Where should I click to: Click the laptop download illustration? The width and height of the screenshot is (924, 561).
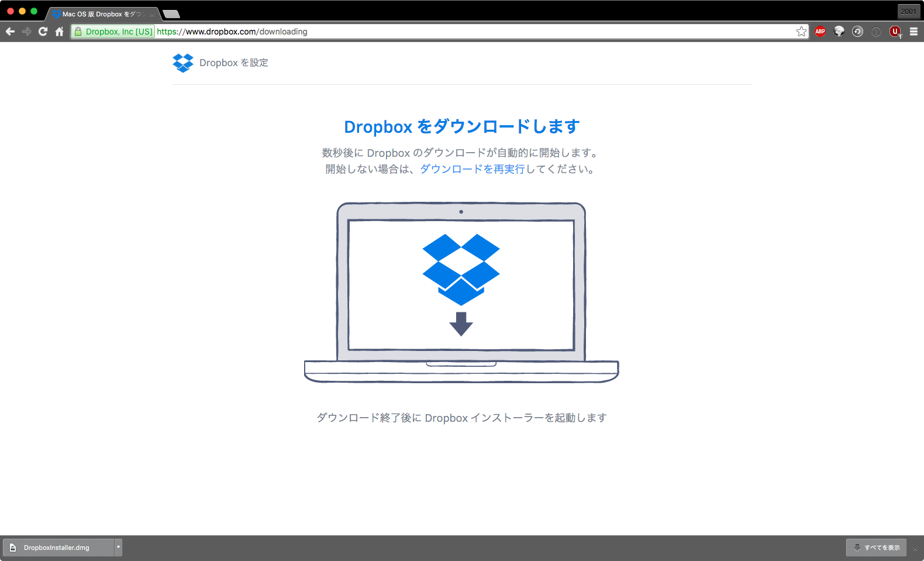click(x=461, y=292)
